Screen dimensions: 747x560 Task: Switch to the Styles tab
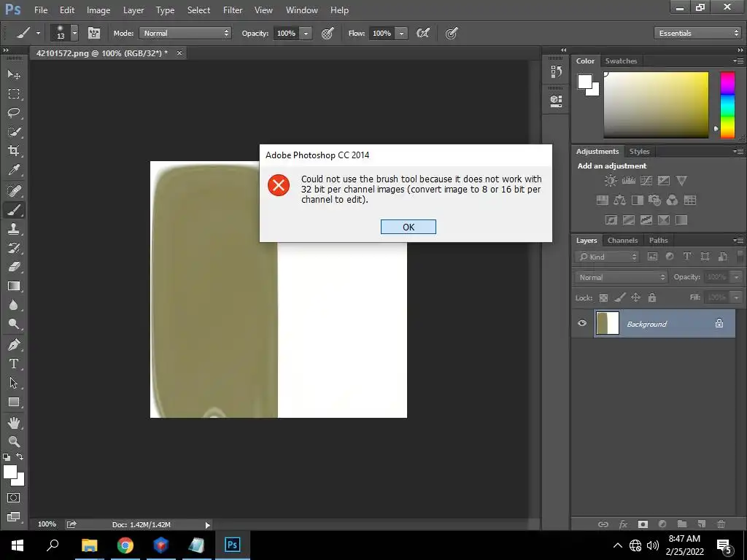click(639, 152)
